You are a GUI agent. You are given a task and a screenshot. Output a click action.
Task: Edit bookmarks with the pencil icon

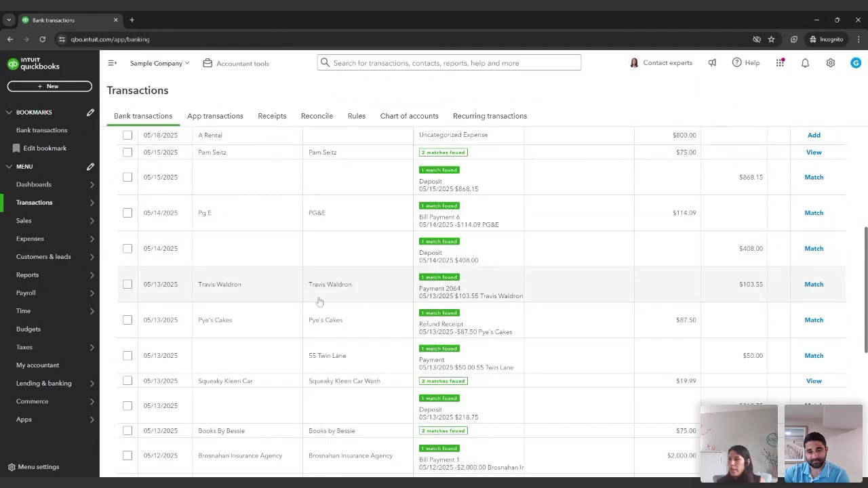90,112
